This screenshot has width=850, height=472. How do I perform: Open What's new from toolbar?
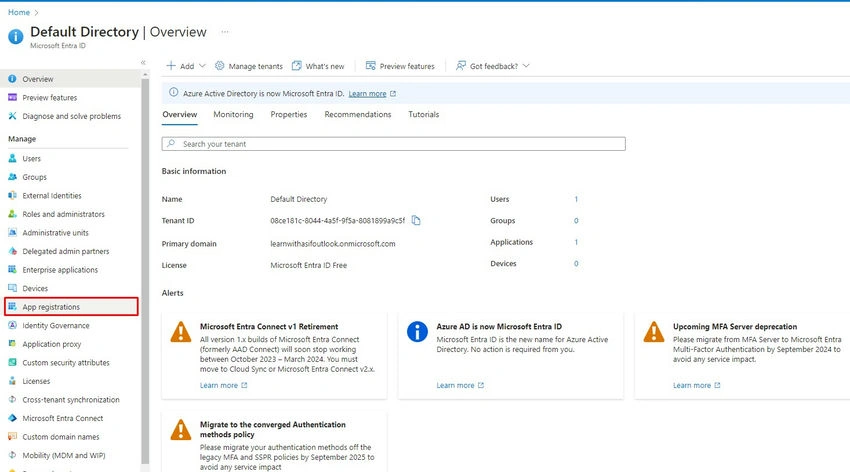click(318, 66)
